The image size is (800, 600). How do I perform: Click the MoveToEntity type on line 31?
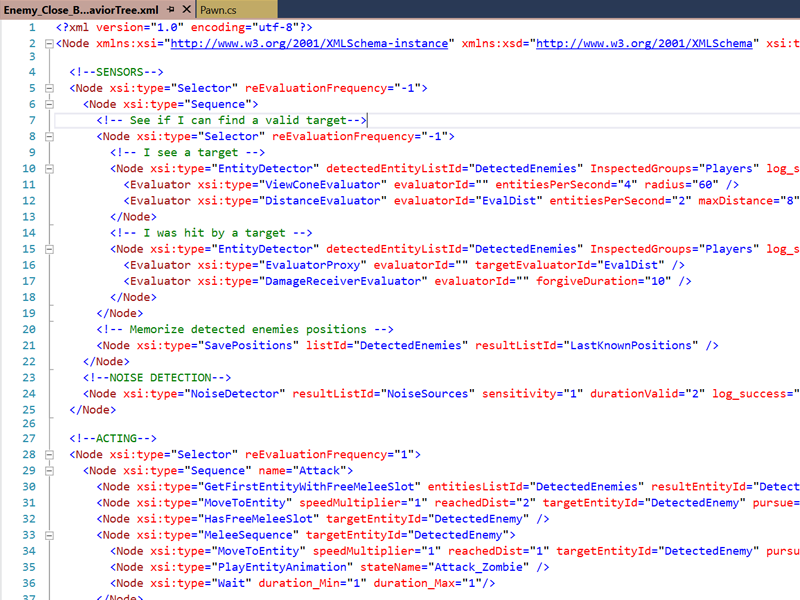245,503
